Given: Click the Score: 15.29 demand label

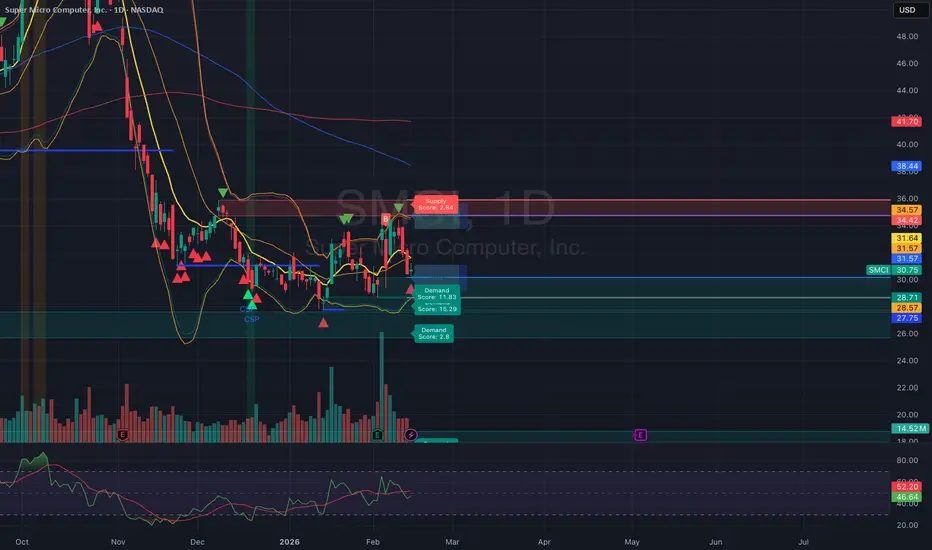Looking at the screenshot, I should point(437,309).
